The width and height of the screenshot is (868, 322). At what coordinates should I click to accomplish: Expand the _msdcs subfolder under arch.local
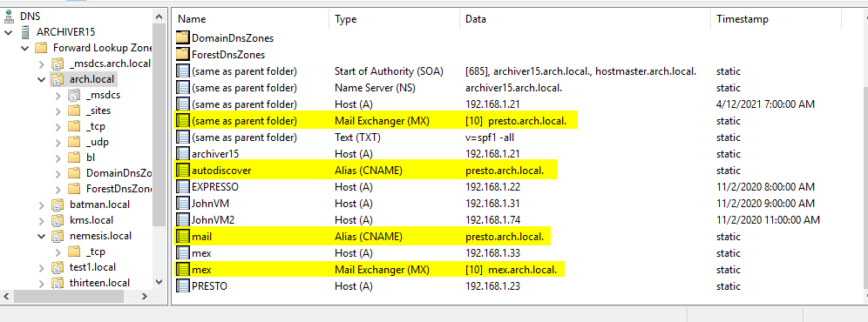(x=58, y=95)
